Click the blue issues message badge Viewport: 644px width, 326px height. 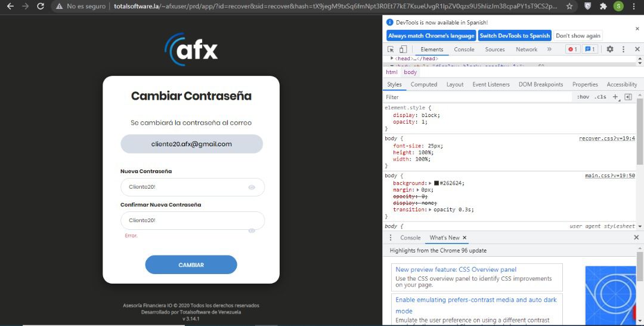pyautogui.click(x=590, y=50)
